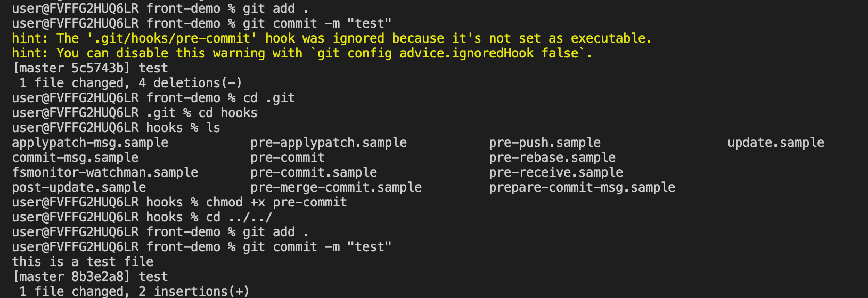Click update.sample filename
This screenshot has width=868, height=298.
[776, 143]
